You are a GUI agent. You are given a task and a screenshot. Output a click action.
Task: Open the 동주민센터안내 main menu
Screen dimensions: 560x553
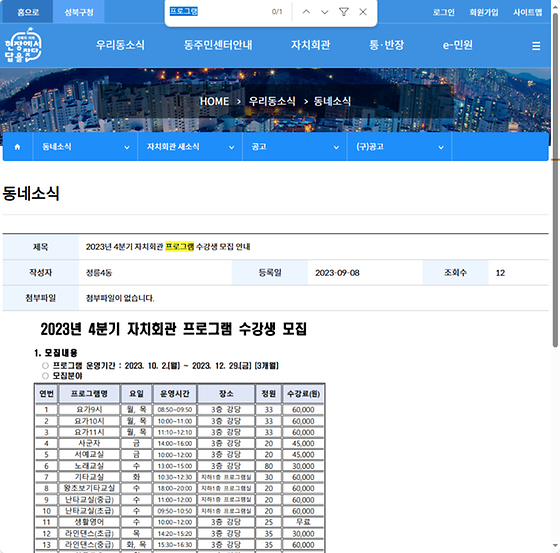click(218, 45)
